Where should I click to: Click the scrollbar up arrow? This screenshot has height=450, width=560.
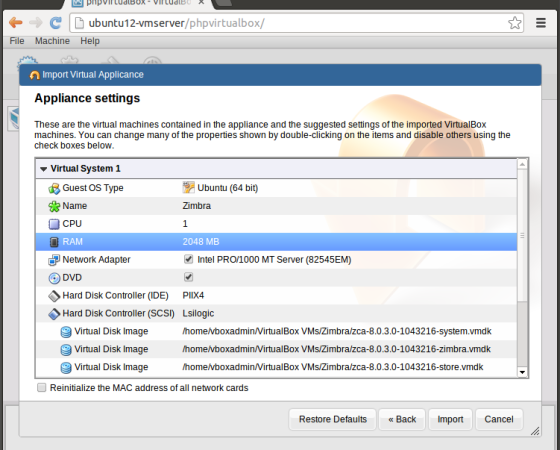point(522,164)
